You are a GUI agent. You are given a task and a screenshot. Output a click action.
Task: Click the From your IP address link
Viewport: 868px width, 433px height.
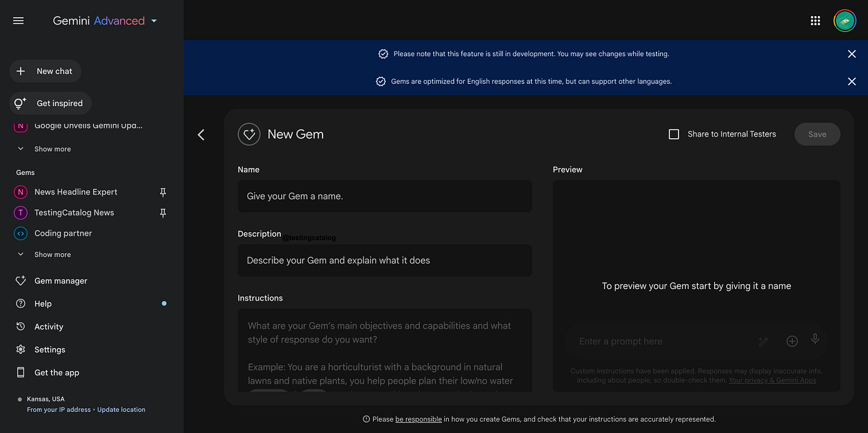click(x=59, y=410)
